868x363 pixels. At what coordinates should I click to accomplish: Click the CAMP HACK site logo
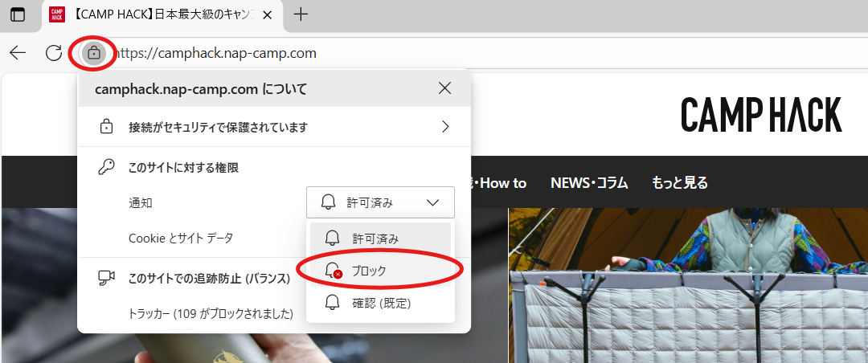(760, 115)
